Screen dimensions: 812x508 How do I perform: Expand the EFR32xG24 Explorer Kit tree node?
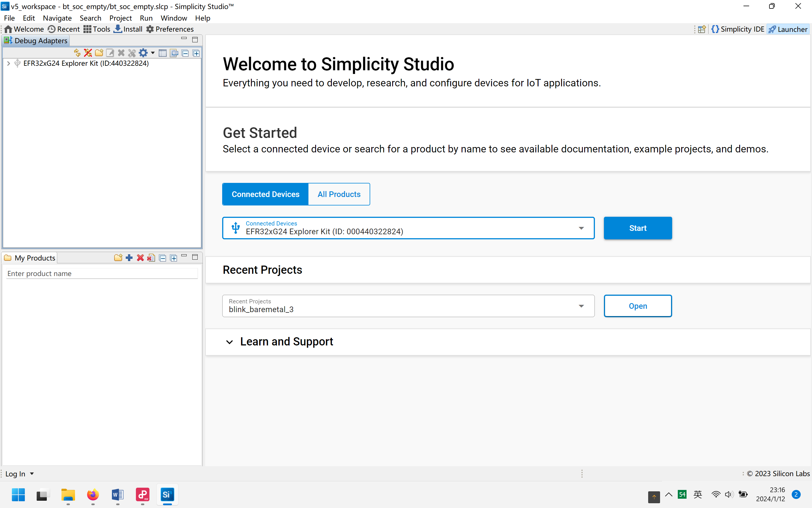9,63
